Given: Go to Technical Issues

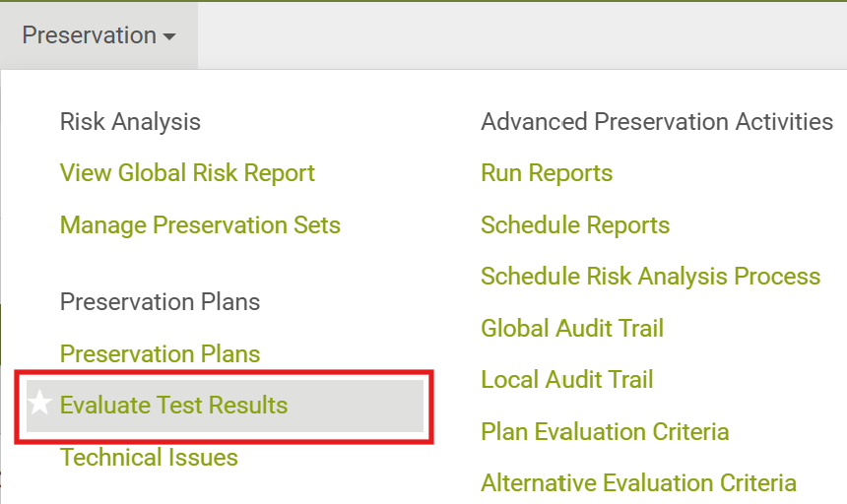Looking at the screenshot, I should (x=149, y=457).
